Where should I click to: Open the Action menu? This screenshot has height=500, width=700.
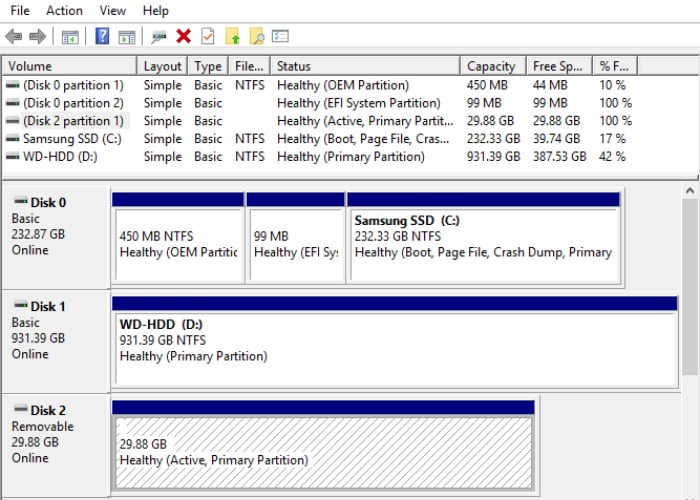point(65,10)
